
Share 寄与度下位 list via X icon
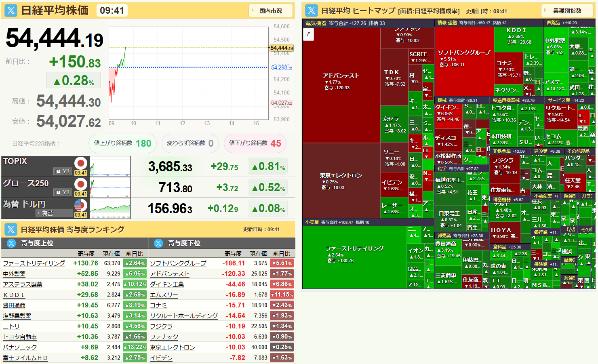click(x=158, y=243)
